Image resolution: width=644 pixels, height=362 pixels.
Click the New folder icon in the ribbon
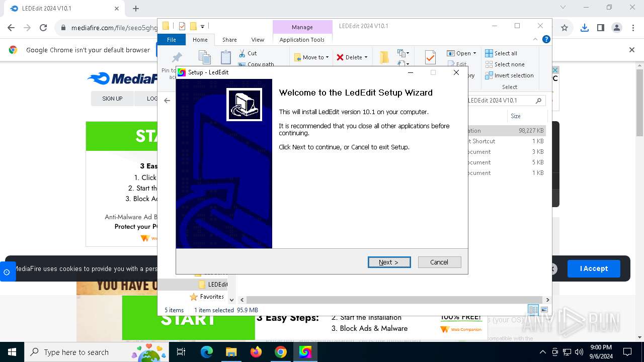pyautogui.click(x=384, y=57)
